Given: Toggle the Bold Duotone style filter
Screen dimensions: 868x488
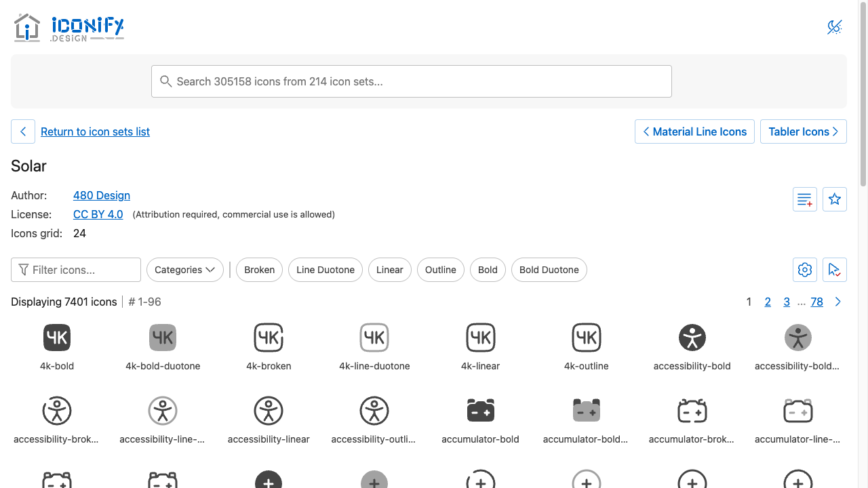Looking at the screenshot, I should 549,270.
